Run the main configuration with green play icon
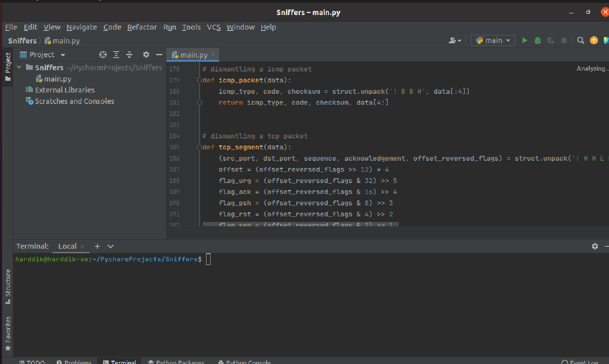Screen dimensions: 609x364 click(525, 40)
